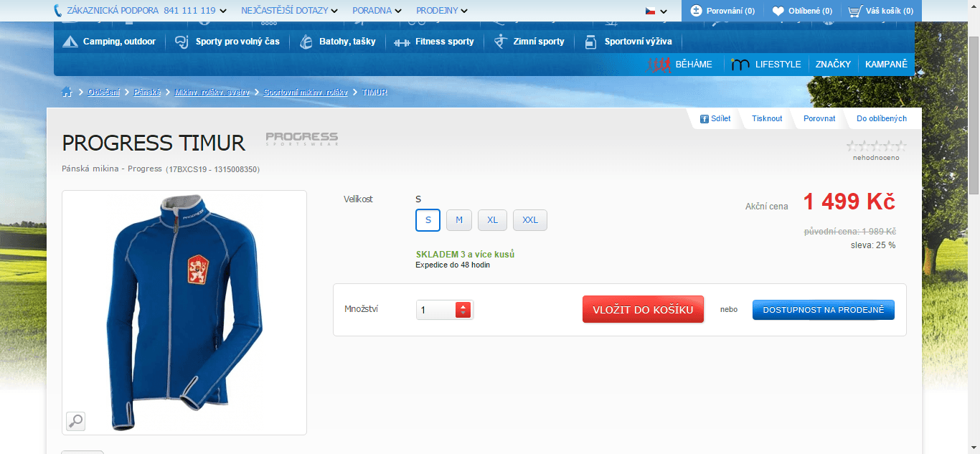Click the Progress Sportswear brand logo
The image size is (980, 454).
301,138
